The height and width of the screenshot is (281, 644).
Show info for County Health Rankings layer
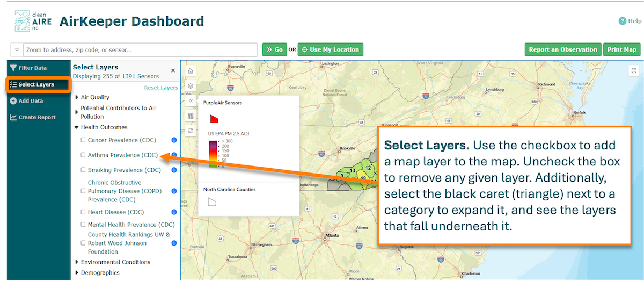[x=174, y=243]
